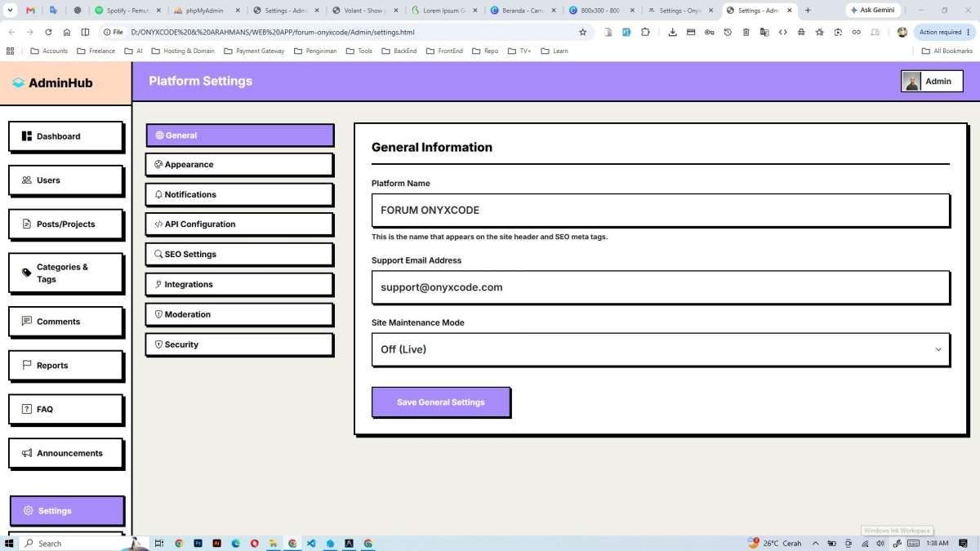Viewport: 980px width, 551px height.
Task: Switch to the Moderation tab
Action: [x=239, y=314]
